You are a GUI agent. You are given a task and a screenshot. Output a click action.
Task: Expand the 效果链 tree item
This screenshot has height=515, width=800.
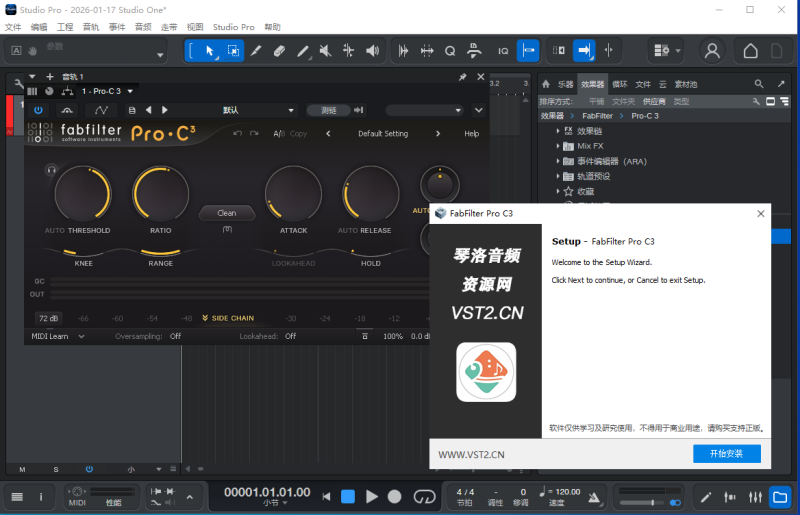[558, 131]
